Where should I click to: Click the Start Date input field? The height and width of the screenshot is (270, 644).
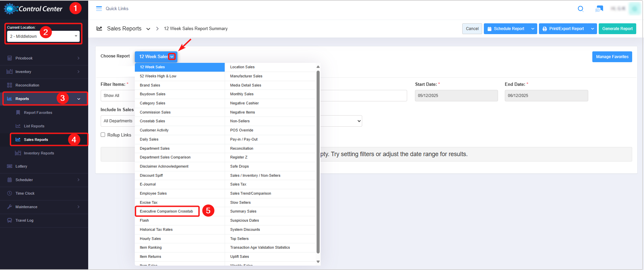coord(456,96)
